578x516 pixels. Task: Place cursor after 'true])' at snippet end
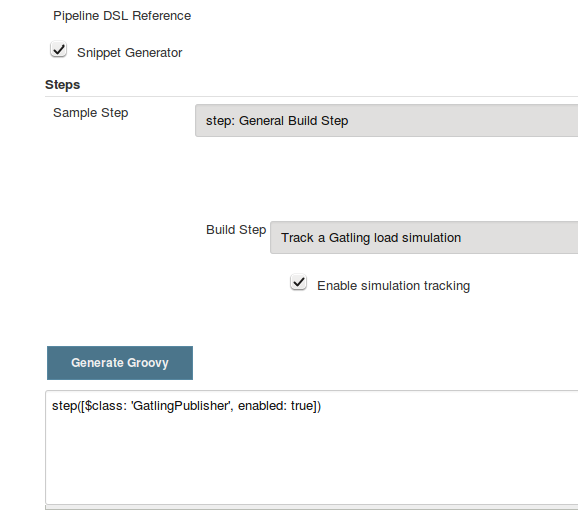click(x=322, y=406)
